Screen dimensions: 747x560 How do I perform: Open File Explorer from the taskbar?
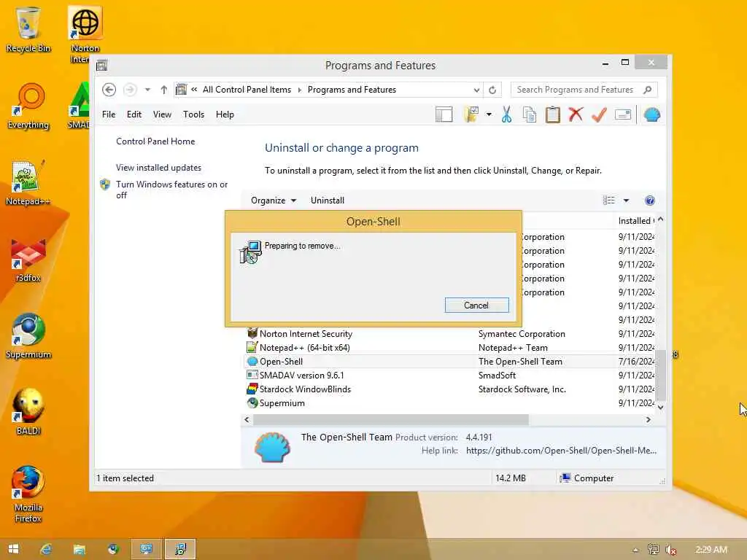point(79,549)
